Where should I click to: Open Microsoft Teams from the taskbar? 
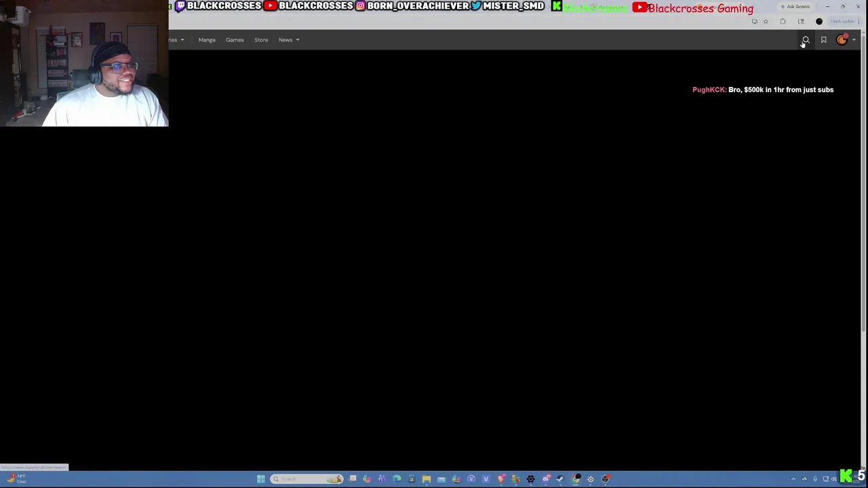coord(382,479)
